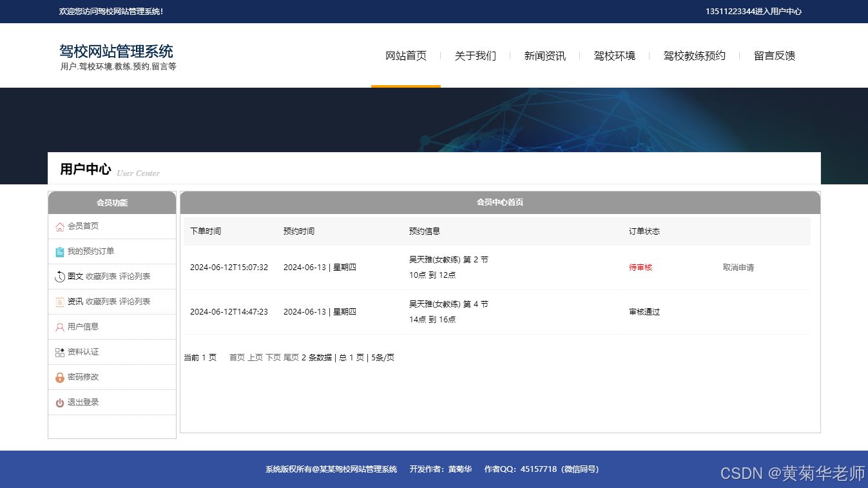This screenshot has height=488, width=868.
Task: Click 下页 pagination link
Action: [x=273, y=358]
